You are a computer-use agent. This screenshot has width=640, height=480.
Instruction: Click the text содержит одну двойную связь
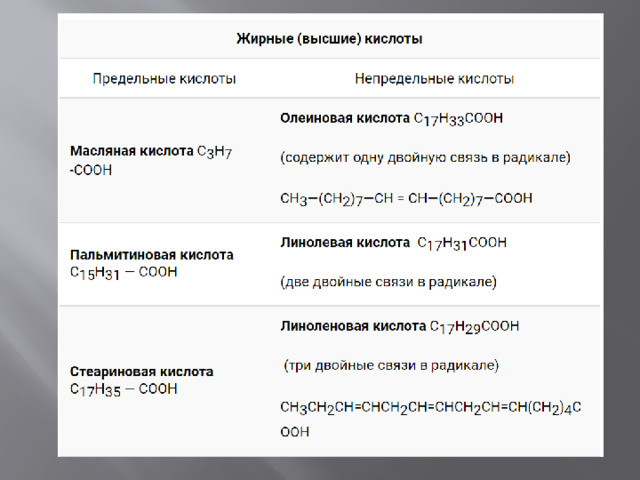pyautogui.click(x=384, y=158)
